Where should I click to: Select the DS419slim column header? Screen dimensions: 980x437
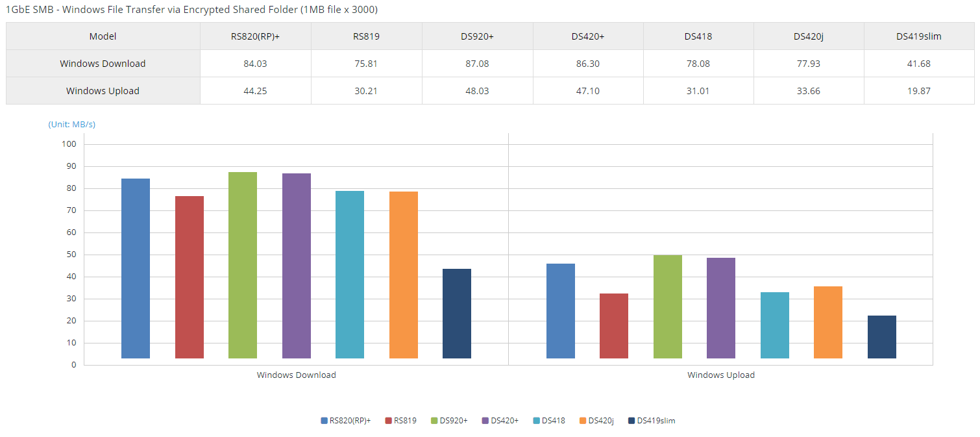919,36
